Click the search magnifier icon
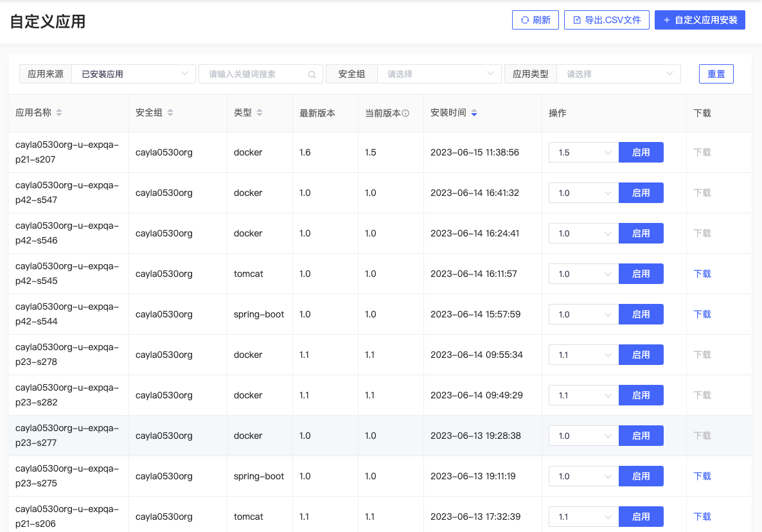The image size is (762, 532). click(x=312, y=75)
